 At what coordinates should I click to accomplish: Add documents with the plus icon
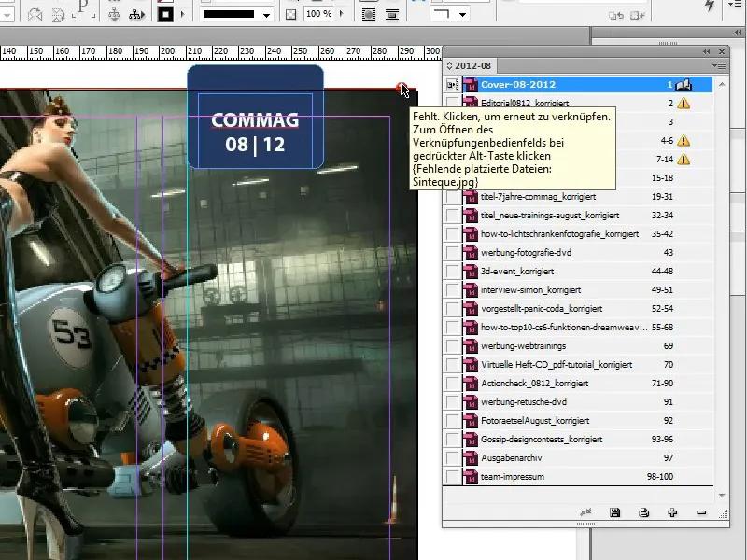tap(672, 512)
